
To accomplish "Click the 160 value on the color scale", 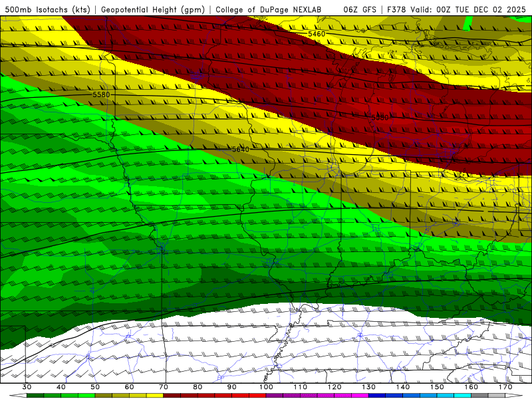I will (471, 387).
